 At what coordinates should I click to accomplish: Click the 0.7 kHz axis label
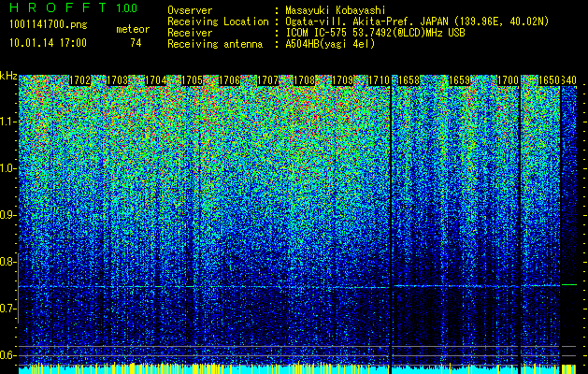(7, 309)
